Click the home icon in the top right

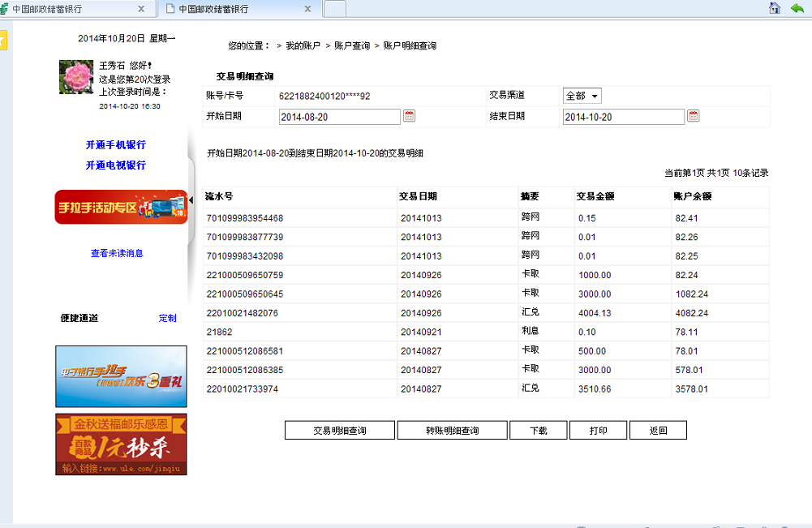[775, 8]
